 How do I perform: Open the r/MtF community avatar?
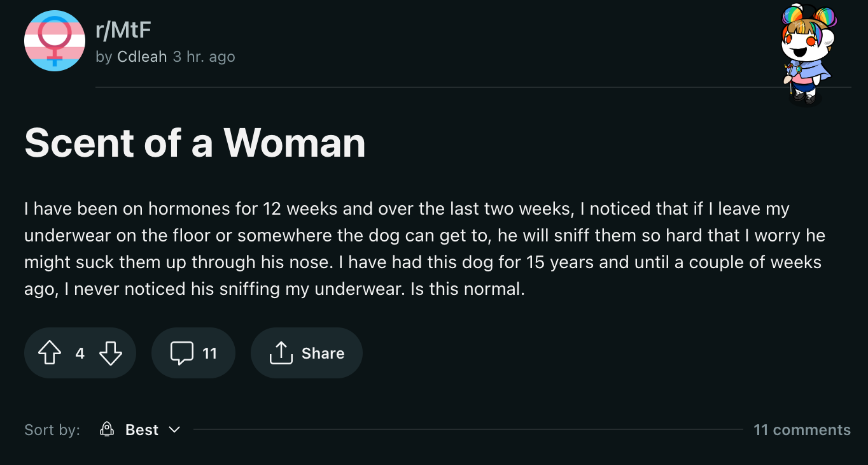click(55, 41)
